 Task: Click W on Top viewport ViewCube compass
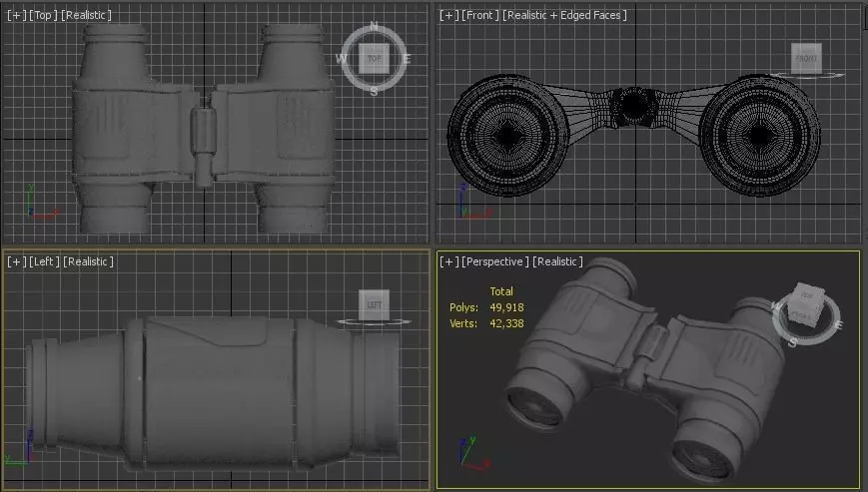(x=342, y=59)
